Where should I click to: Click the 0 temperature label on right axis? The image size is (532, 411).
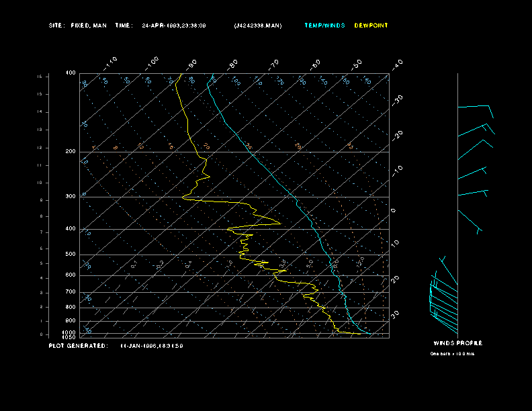point(394,210)
